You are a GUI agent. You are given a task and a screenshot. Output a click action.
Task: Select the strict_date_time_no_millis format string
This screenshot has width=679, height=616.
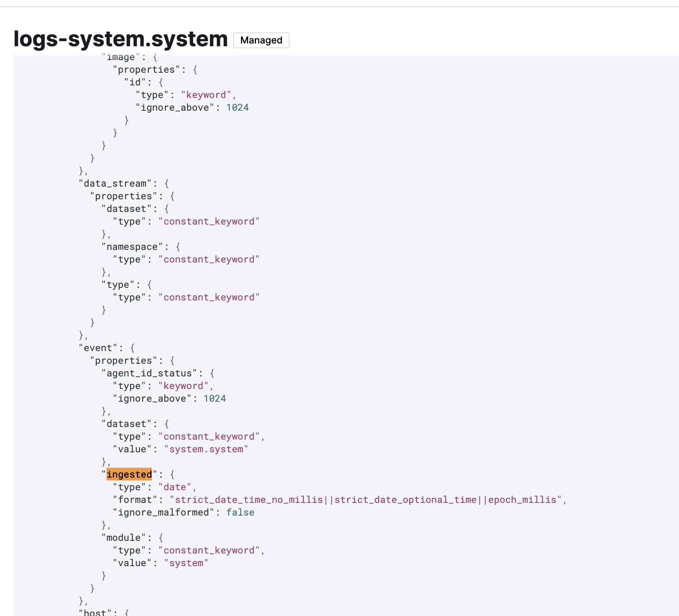click(x=366, y=500)
